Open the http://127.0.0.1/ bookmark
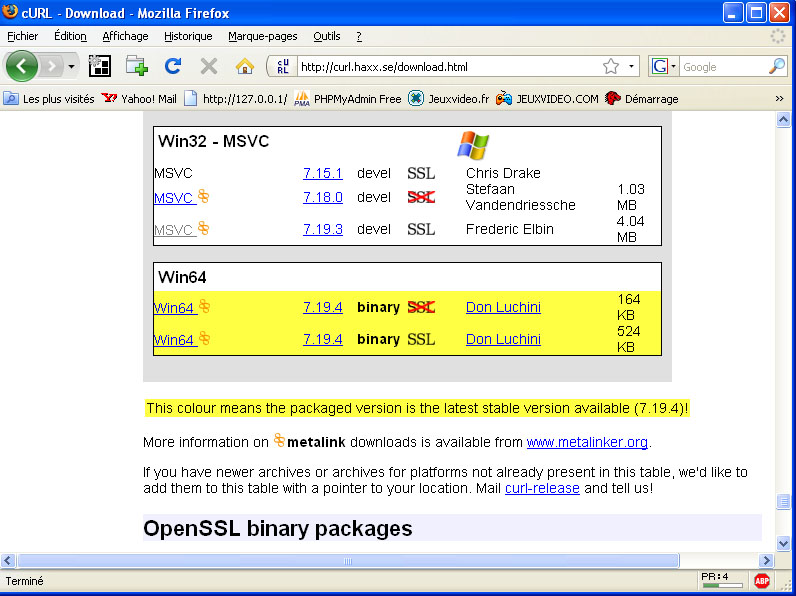 (236, 98)
